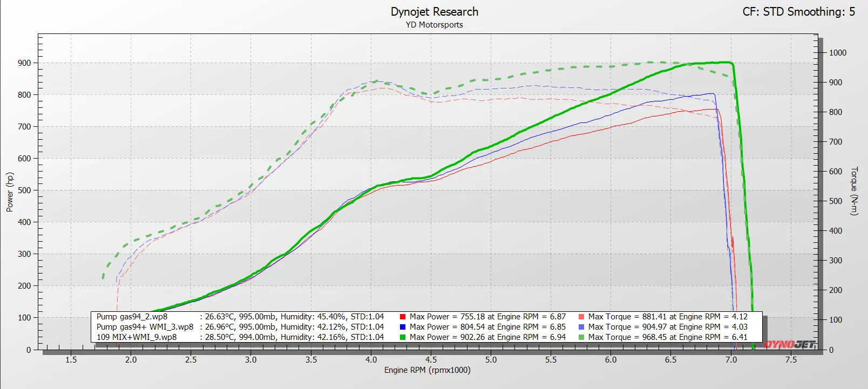Click the YD Motorsports subtitle
Image resolution: width=868 pixels, height=389 pixels.
pos(434,25)
